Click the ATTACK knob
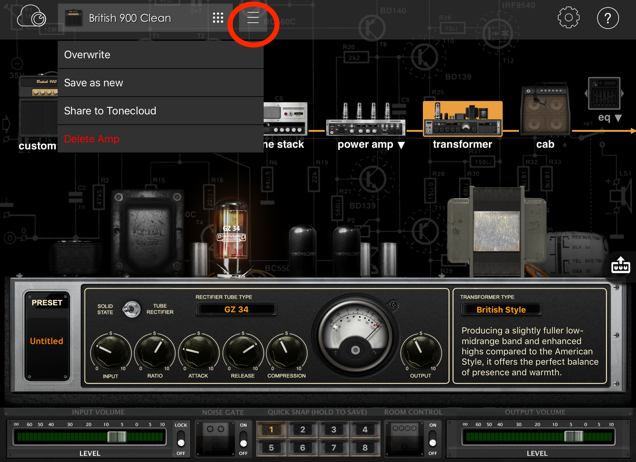The width and height of the screenshot is (636, 462). (x=198, y=351)
